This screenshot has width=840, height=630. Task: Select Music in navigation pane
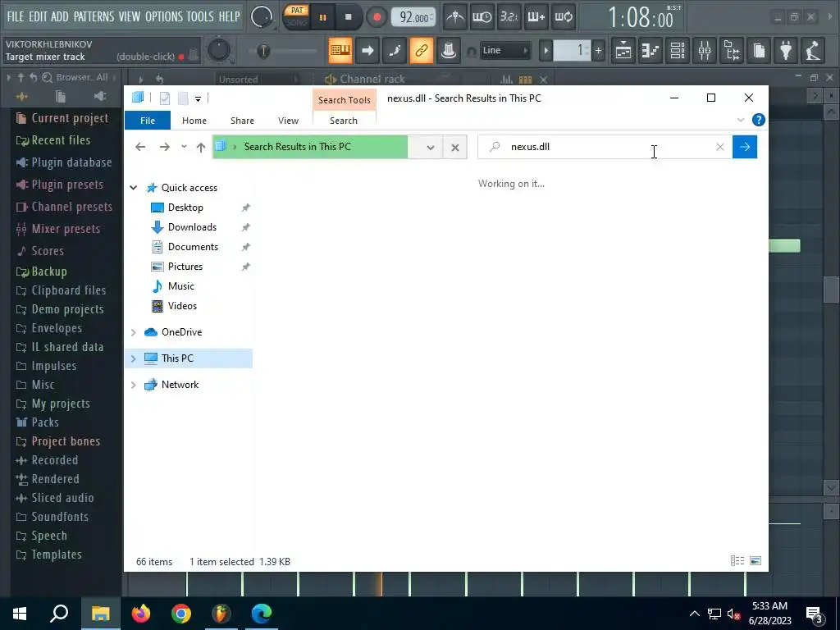[x=180, y=286]
